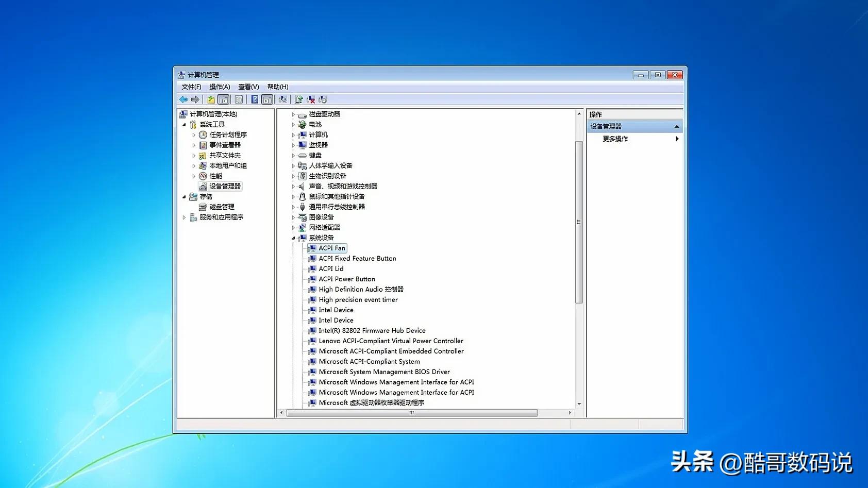
Task: Select Lenovo ACPI-Compliant Virtual Power Controller
Action: coord(391,341)
